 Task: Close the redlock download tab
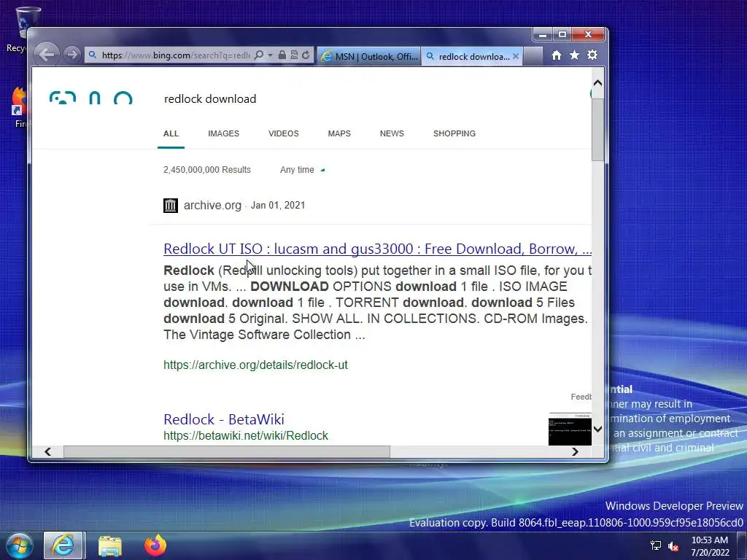pyautogui.click(x=516, y=56)
